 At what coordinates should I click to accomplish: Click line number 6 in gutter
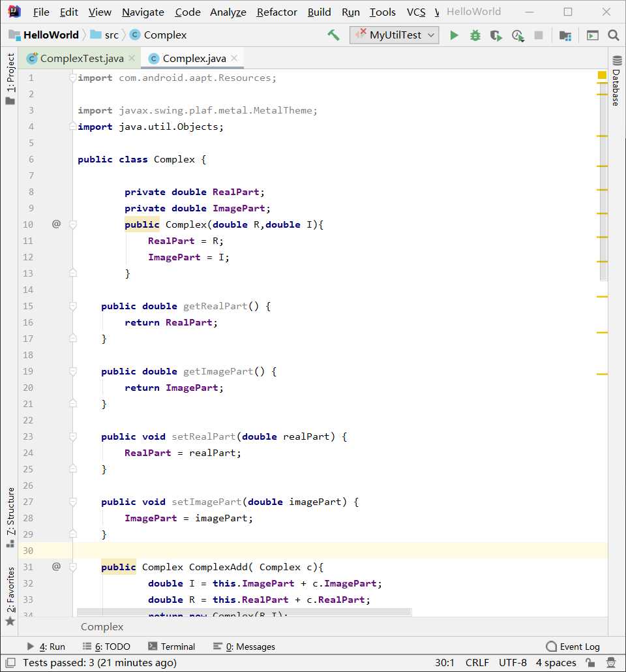click(31, 159)
